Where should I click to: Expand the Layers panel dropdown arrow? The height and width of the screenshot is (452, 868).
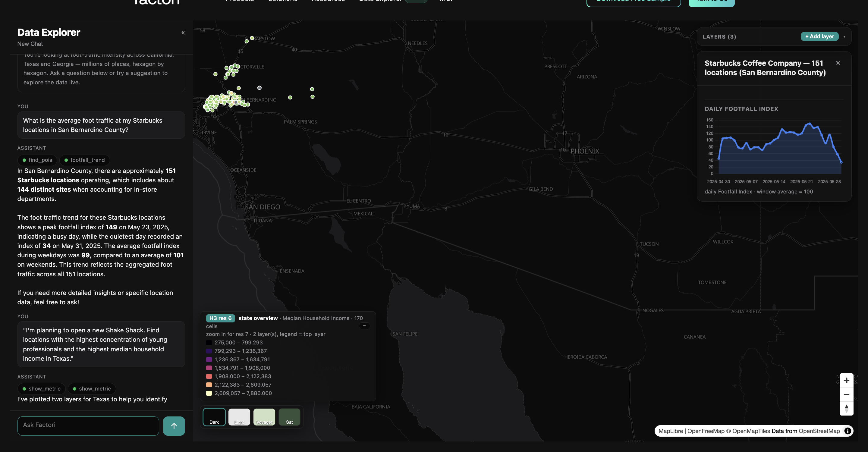844,37
